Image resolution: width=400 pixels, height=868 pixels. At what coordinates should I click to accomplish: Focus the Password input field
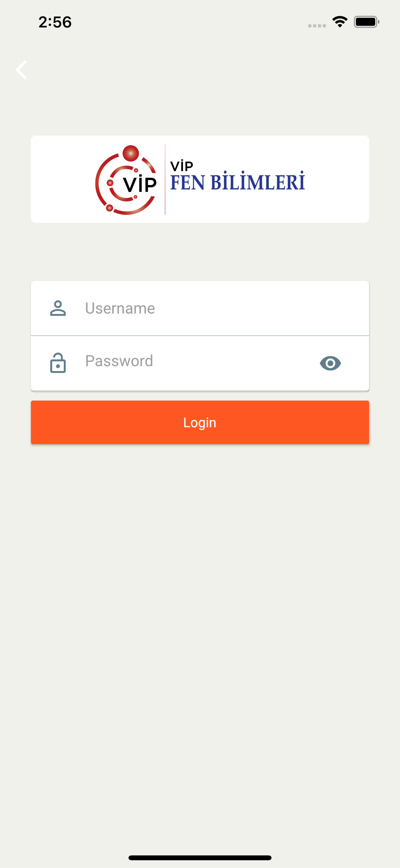pyautogui.click(x=200, y=363)
